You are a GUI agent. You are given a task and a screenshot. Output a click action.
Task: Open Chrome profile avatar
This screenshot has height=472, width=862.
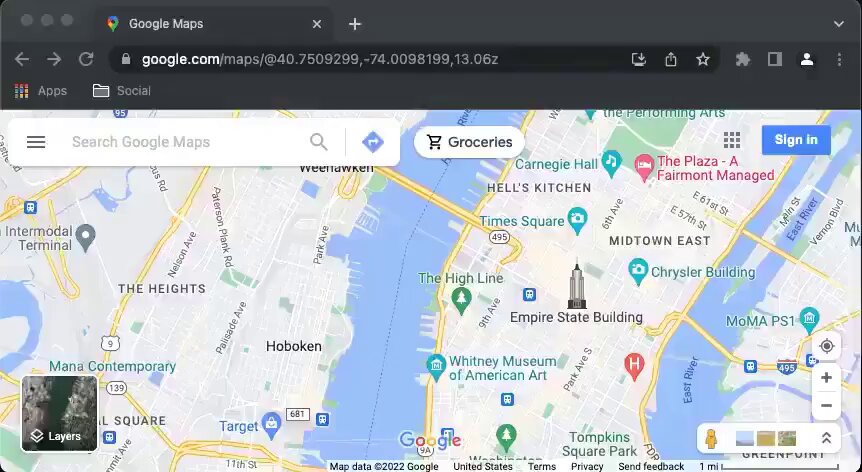pos(806,59)
